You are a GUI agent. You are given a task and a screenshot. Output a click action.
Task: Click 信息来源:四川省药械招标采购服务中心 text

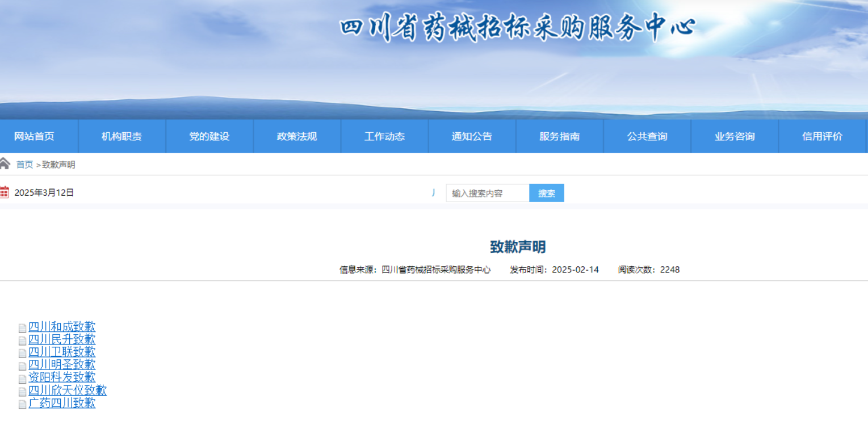415,270
